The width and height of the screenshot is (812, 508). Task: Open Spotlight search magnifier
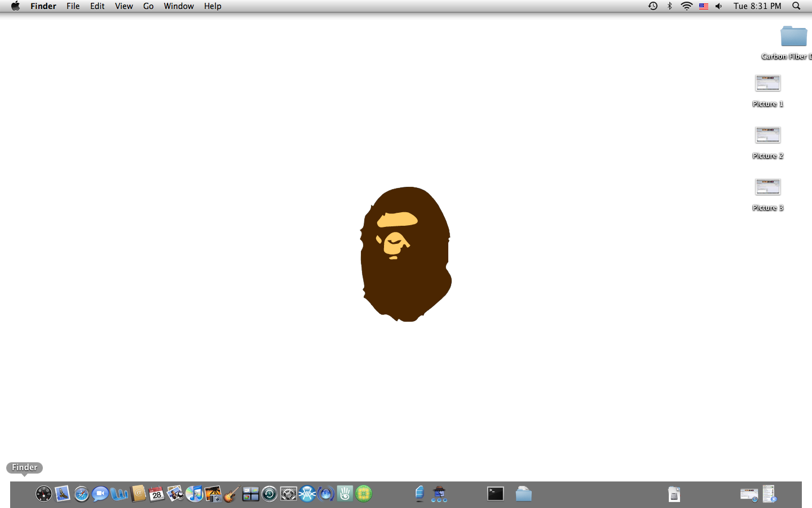[796, 6]
